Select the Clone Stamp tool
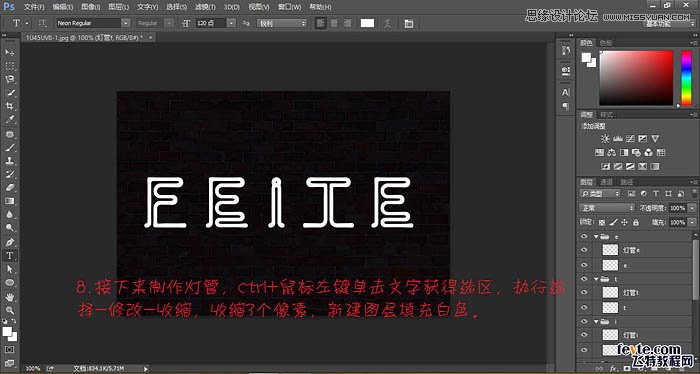 pyautogui.click(x=9, y=161)
